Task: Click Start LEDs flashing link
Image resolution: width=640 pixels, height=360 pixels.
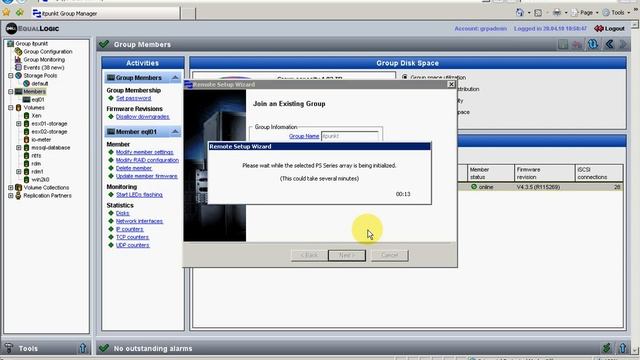Action: coord(139,195)
